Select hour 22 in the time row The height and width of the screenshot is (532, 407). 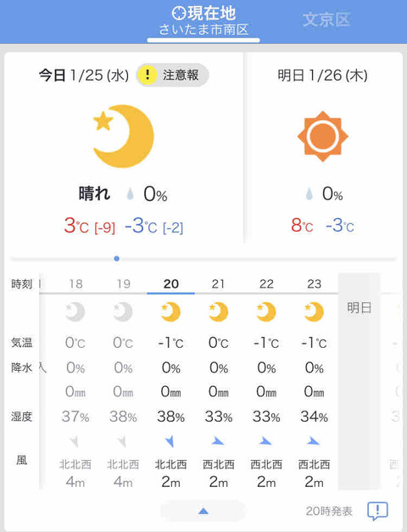tap(266, 283)
